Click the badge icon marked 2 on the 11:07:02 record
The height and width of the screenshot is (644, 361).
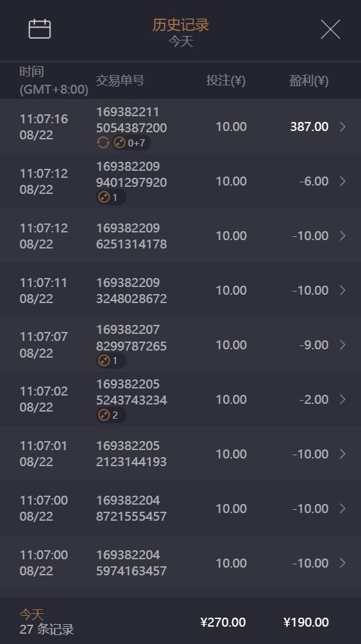[104, 415]
